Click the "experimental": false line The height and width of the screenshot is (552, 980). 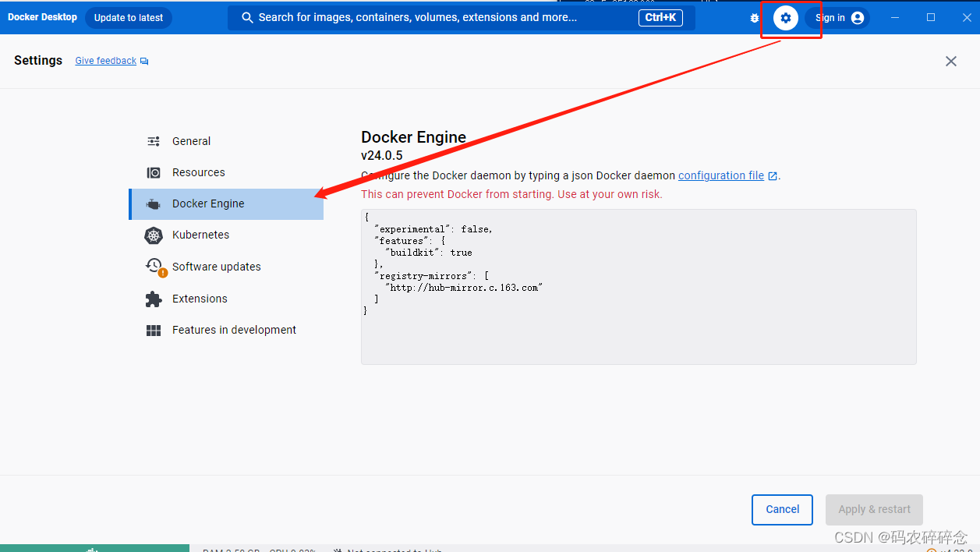pos(433,229)
